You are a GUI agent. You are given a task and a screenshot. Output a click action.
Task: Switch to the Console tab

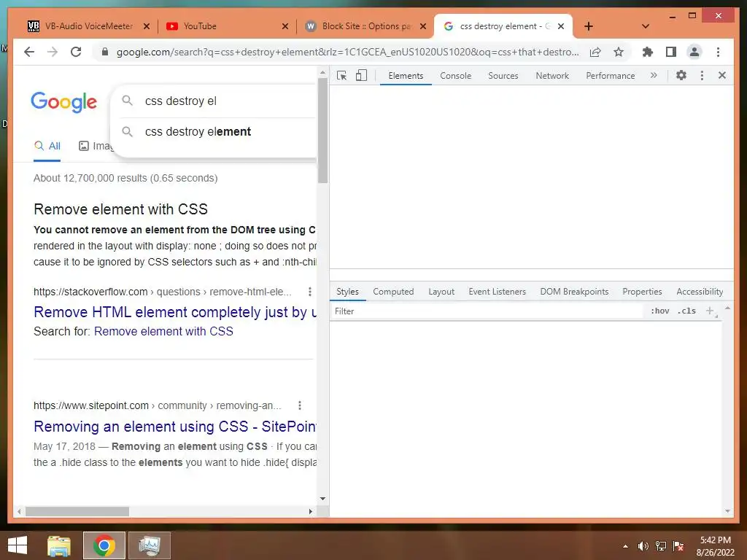455,76
